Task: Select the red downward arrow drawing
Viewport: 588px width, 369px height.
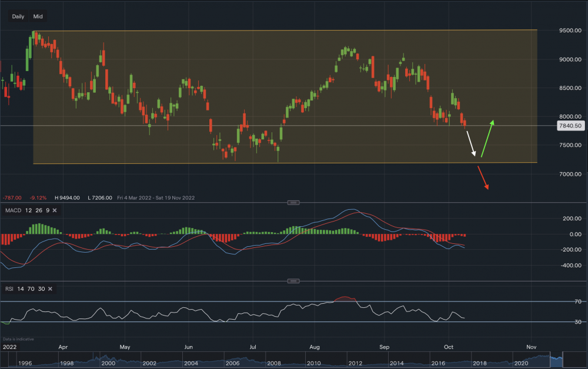Action: coord(483,177)
